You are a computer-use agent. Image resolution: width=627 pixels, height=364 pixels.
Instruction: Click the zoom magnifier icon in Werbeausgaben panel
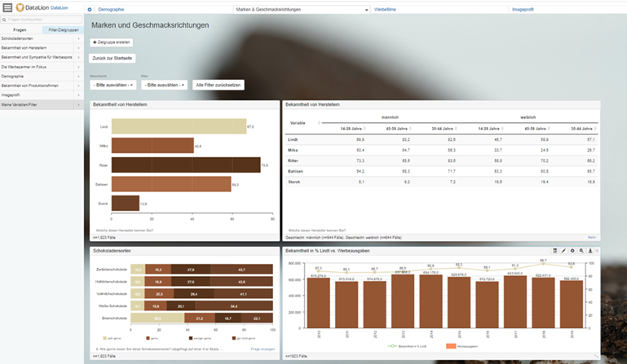pos(581,251)
